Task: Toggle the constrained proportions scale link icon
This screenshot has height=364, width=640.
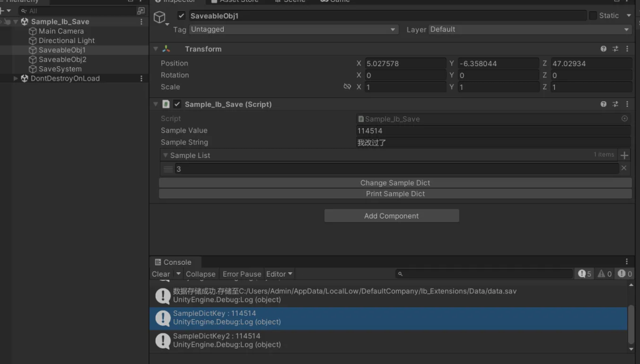Action: [347, 86]
